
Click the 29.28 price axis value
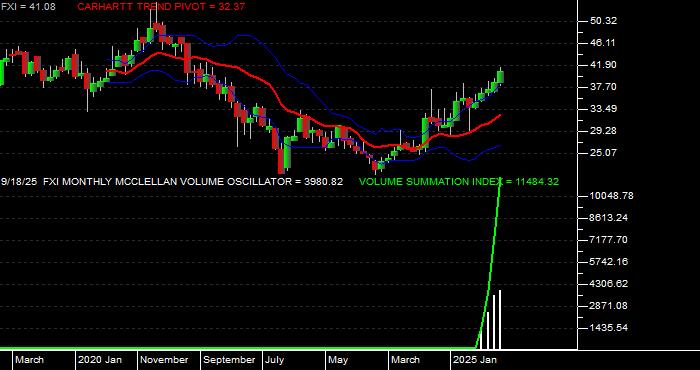click(604, 130)
